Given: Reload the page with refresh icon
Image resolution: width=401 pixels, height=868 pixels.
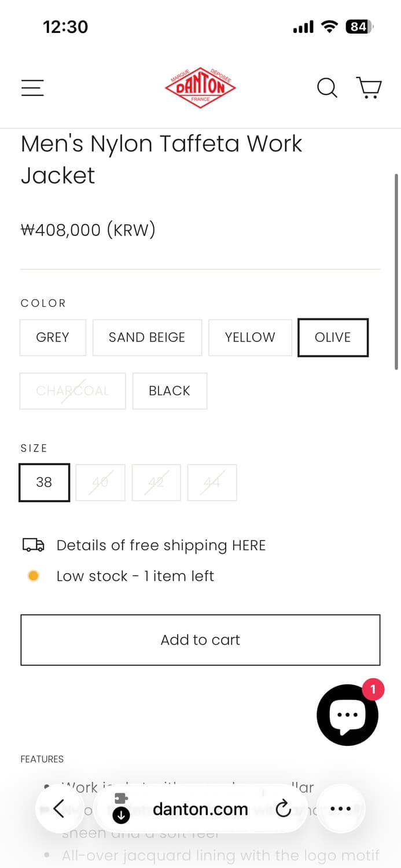Looking at the screenshot, I should coord(284,809).
